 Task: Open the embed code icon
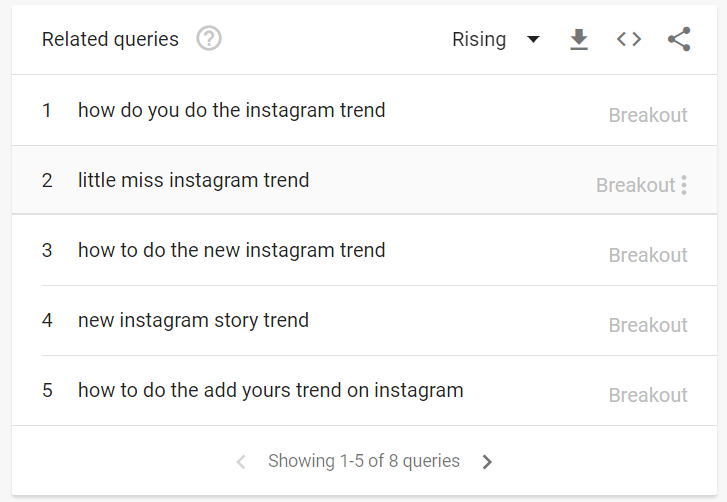[x=629, y=39]
